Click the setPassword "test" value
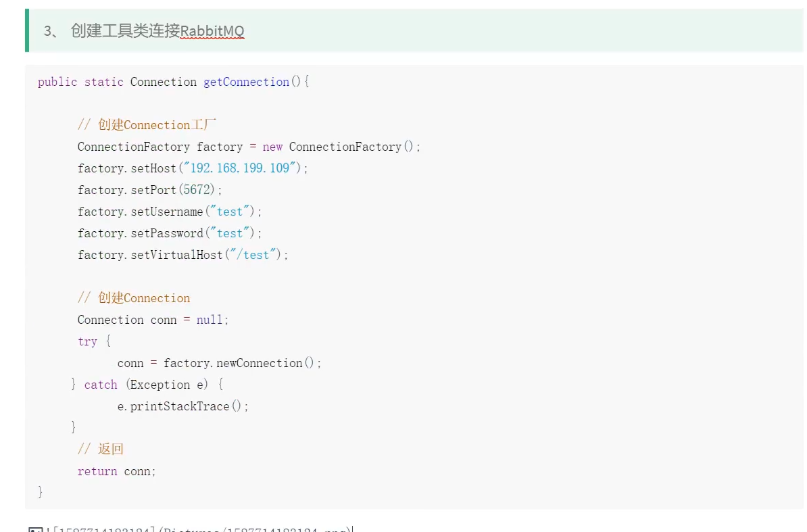The height and width of the screenshot is (532, 807). pos(229,233)
